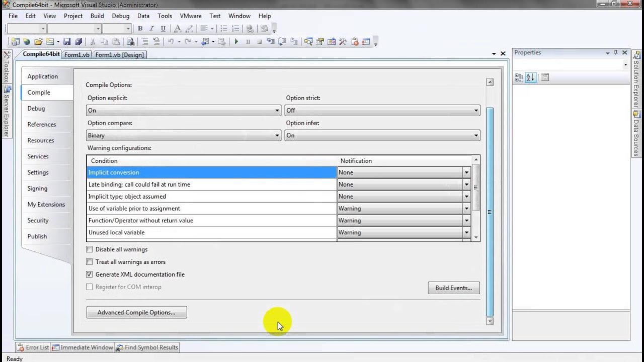Click the Copy toolbar icon
Viewport: 644px width, 362px height.
[x=104, y=42]
